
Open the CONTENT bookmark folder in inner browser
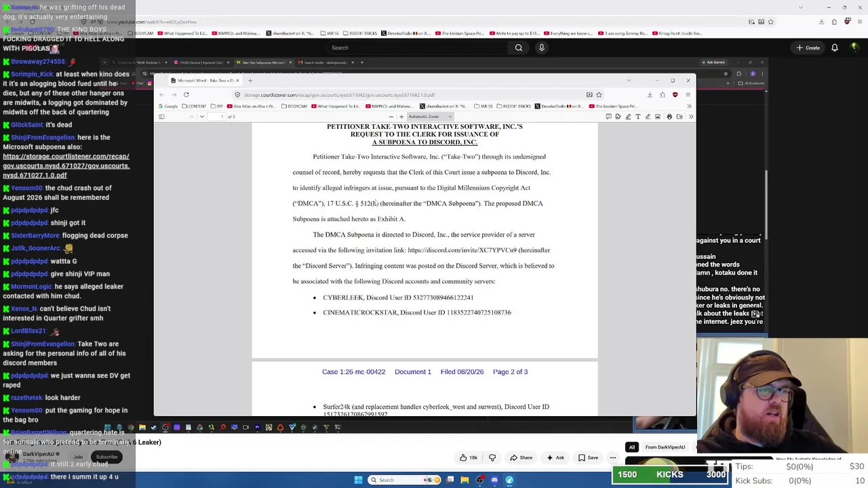click(x=194, y=106)
